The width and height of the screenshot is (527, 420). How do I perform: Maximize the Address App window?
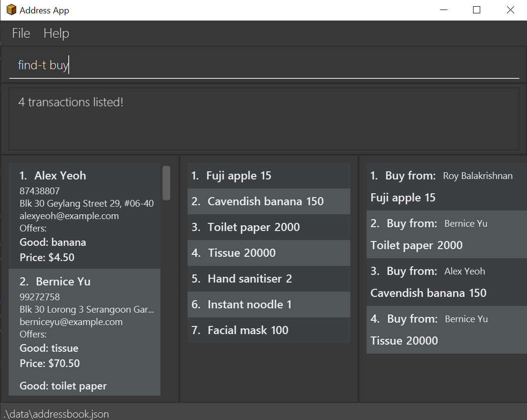476,10
